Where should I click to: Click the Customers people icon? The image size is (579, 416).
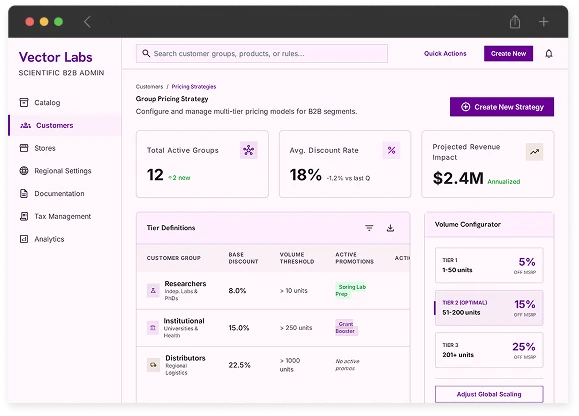click(x=25, y=126)
